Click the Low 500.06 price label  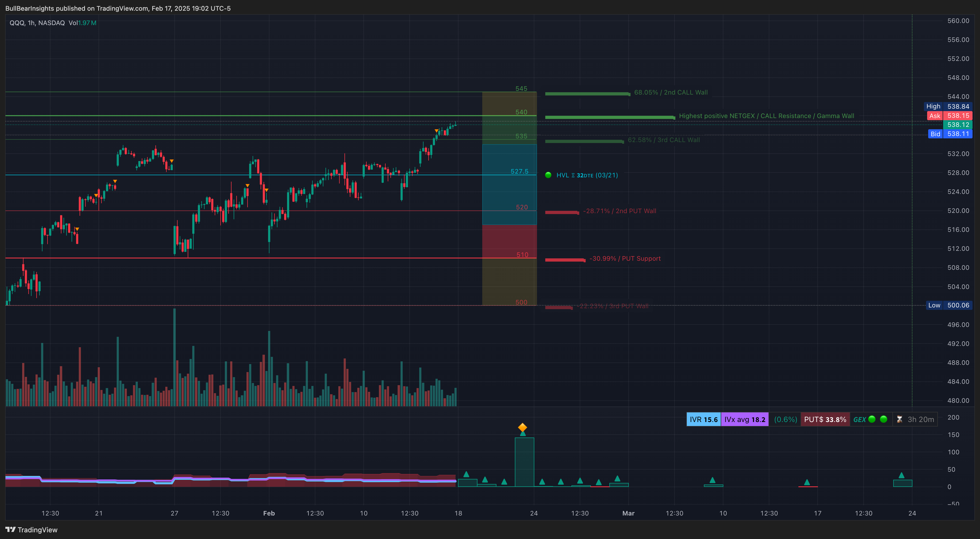coord(949,305)
